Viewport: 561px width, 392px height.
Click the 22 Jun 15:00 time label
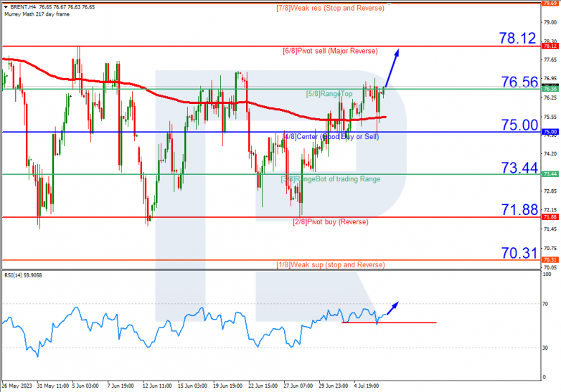coord(263,386)
